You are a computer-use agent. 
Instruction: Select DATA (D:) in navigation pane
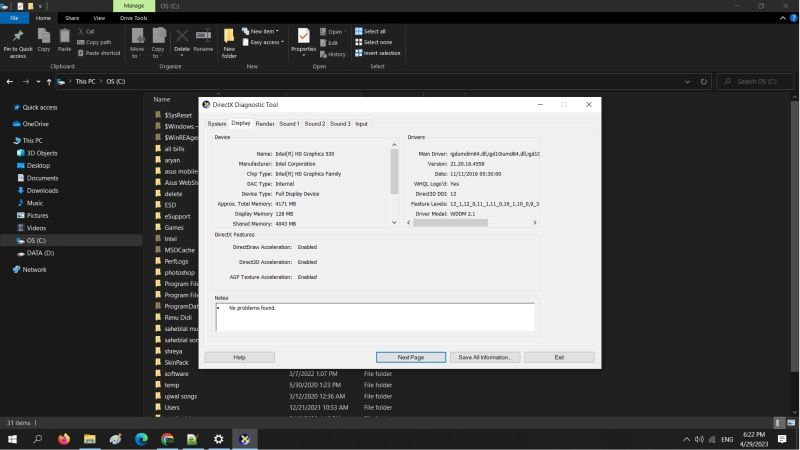[40, 253]
